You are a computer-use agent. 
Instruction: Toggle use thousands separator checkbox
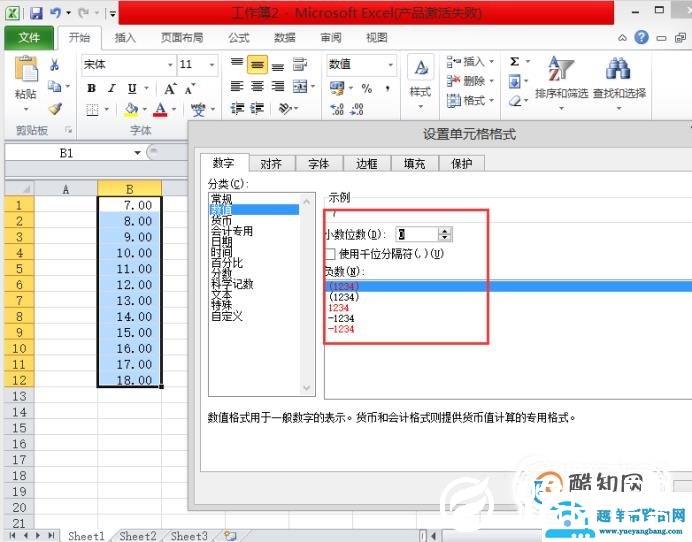[x=330, y=254]
